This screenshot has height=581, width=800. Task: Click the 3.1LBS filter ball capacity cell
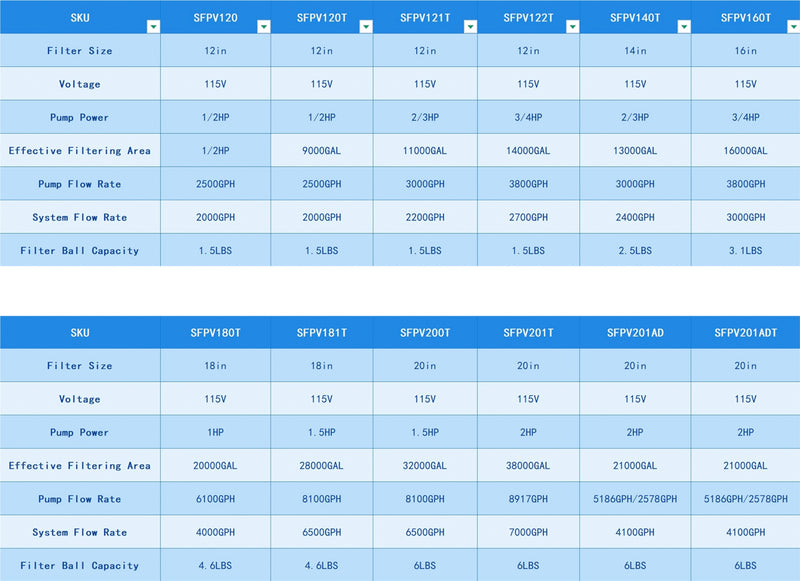pyautogui.click(x=745, y=251)
